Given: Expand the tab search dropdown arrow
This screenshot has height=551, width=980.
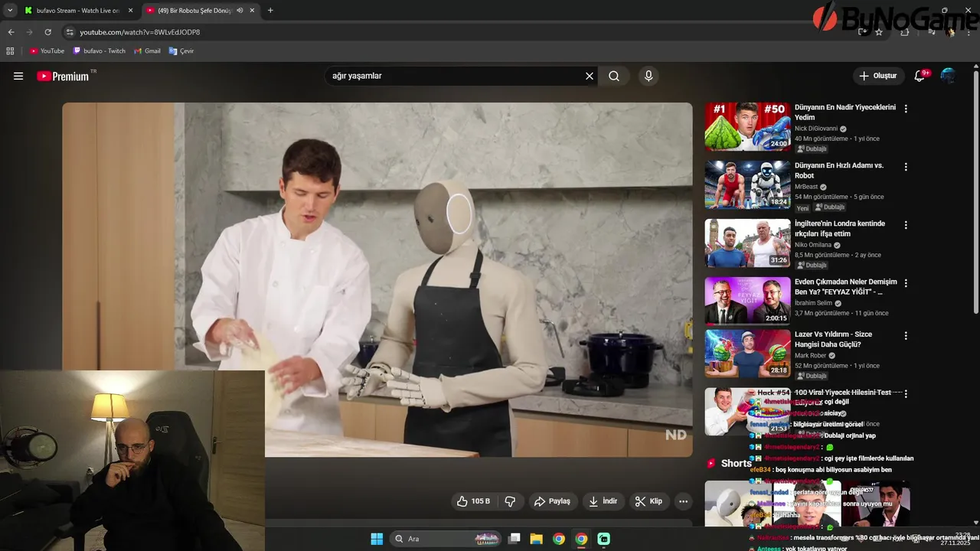Looking at the screenshot, I should (10, 11).
